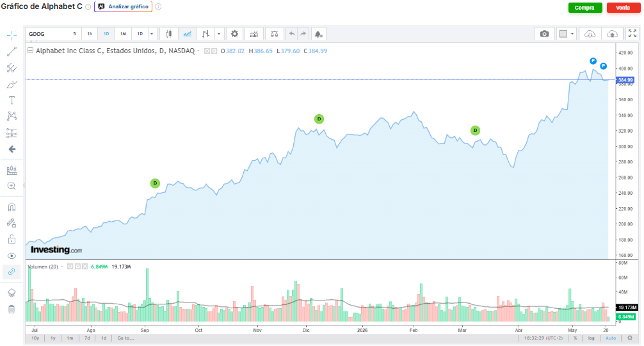Open info icon beside Analizar gráfico
The height and width of the screenshot is (346, 644).
159,6
